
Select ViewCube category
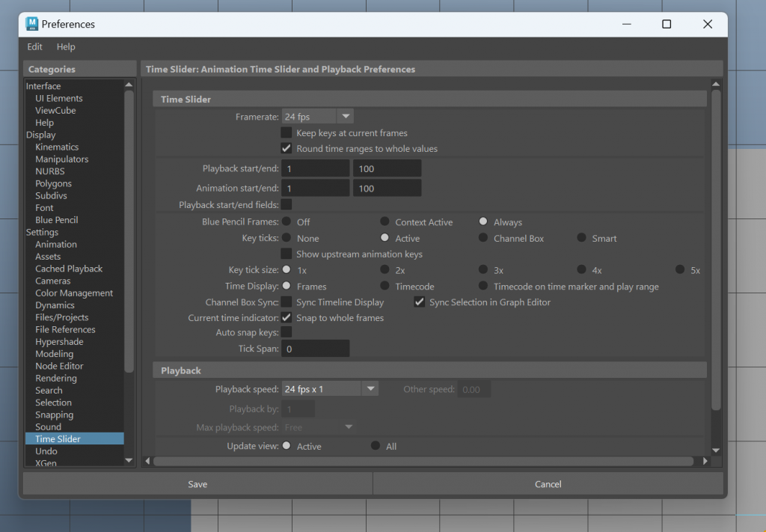click(x=55, y=111)
